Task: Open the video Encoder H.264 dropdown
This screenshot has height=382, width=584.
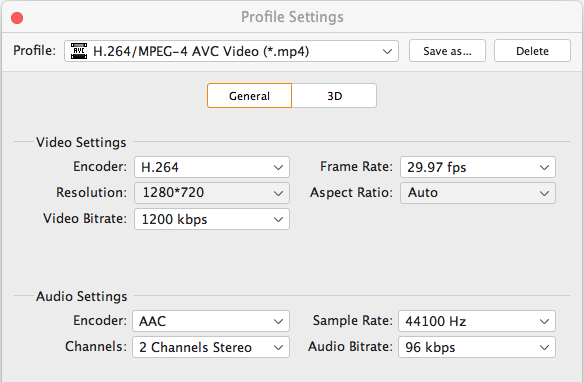Action: click(212, 167)
